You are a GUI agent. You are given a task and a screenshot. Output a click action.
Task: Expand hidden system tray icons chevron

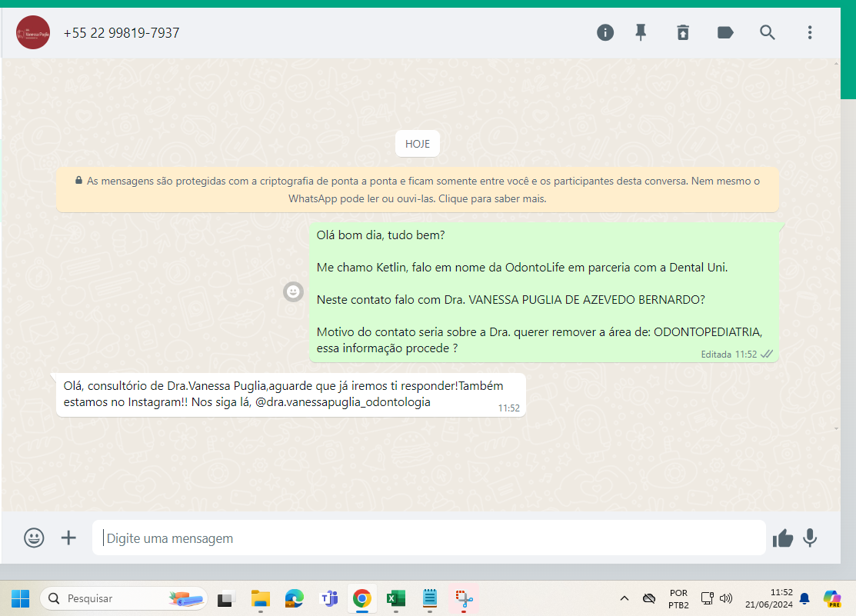[x=625, y=598]
